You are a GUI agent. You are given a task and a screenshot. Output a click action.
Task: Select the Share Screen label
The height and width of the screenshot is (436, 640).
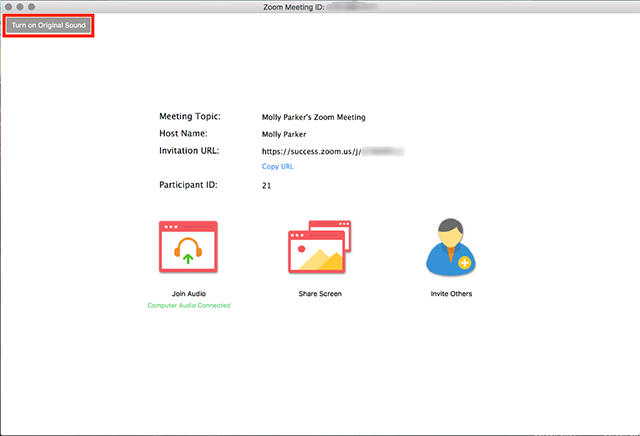[320, 294]
